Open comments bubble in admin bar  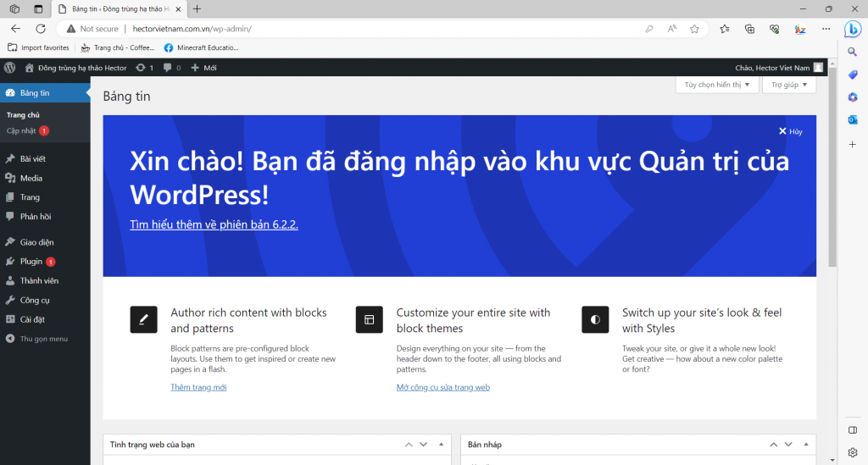click(167, 68)
